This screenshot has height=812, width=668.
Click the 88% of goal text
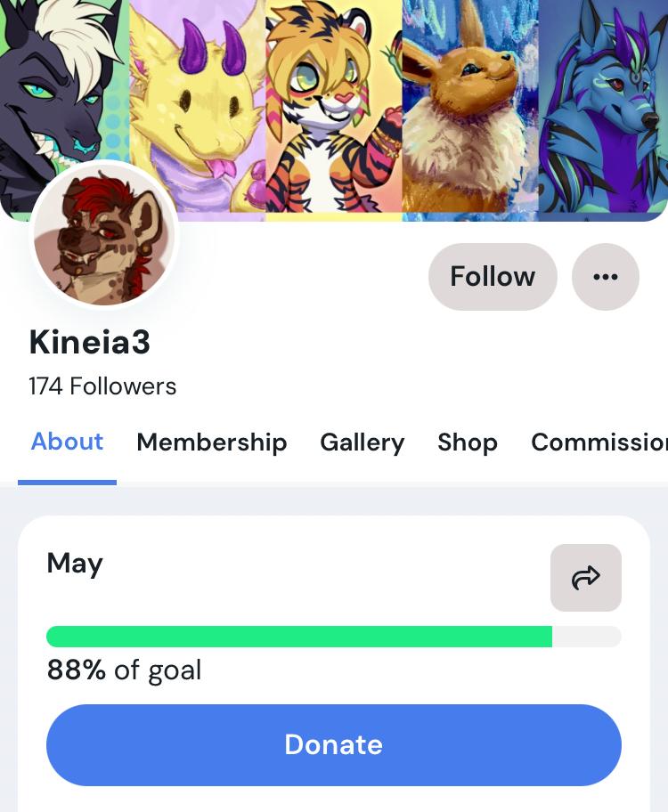pos(124,670)
